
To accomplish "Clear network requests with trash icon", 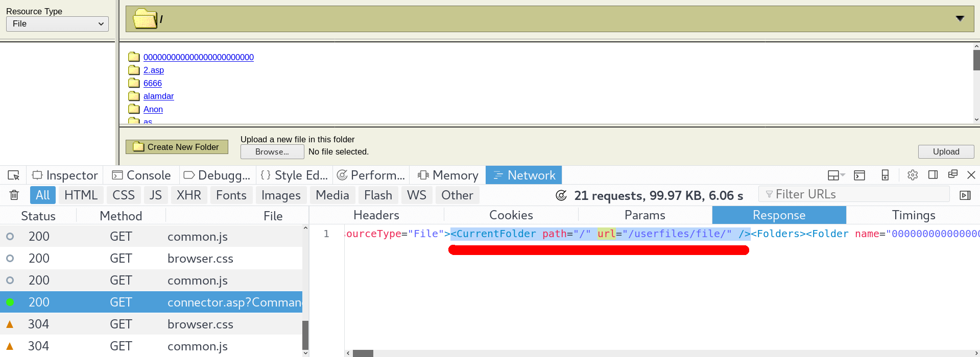I will (14, 195).
